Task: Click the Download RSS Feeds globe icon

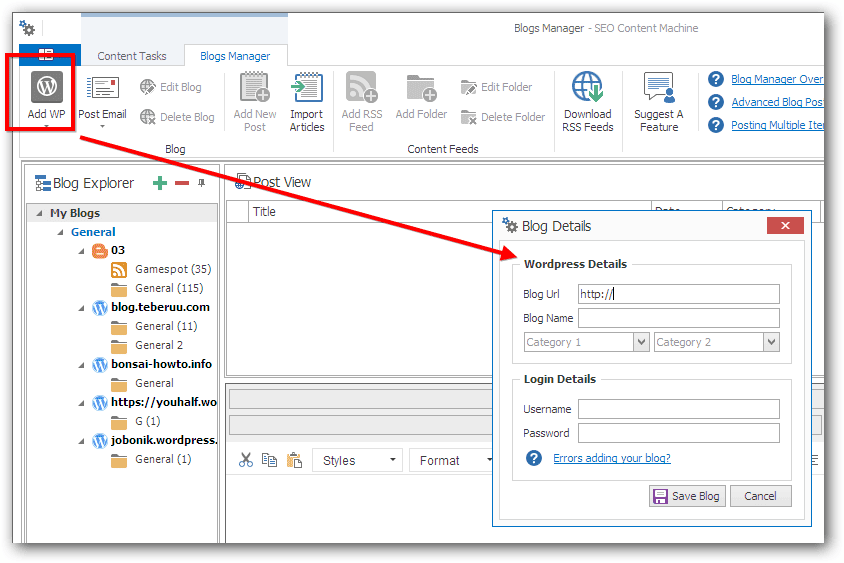Action: pos(587,87)
